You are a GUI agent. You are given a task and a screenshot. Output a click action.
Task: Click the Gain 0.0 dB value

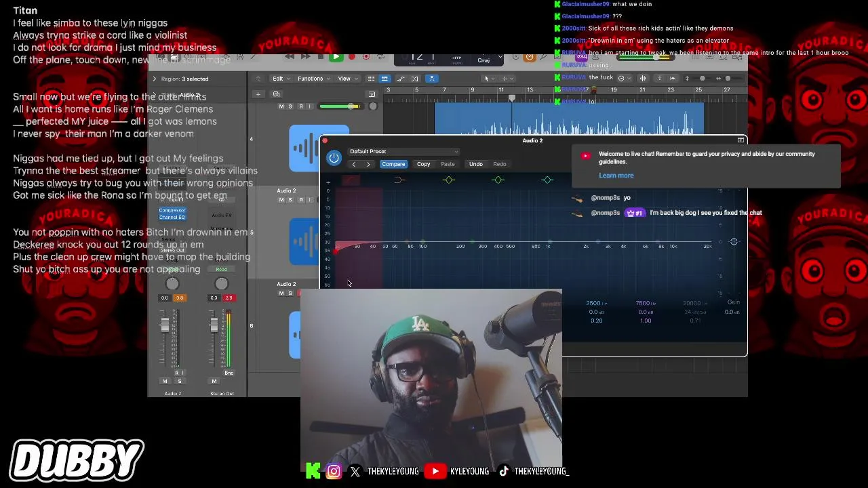[732, 312]
